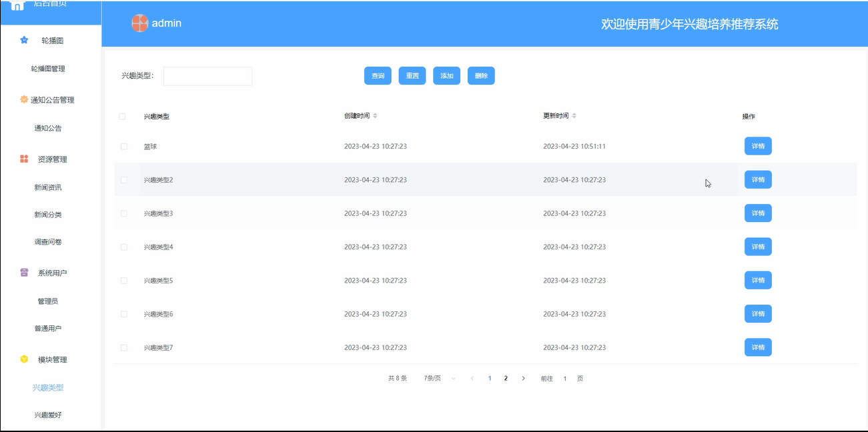Check the box for row 兴趣类型6
The width and height of the screenshot is (868, 432).
[124, 314]
